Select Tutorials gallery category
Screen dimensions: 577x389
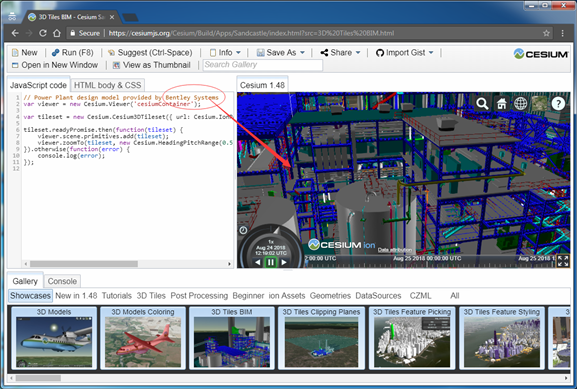point(117,296)
